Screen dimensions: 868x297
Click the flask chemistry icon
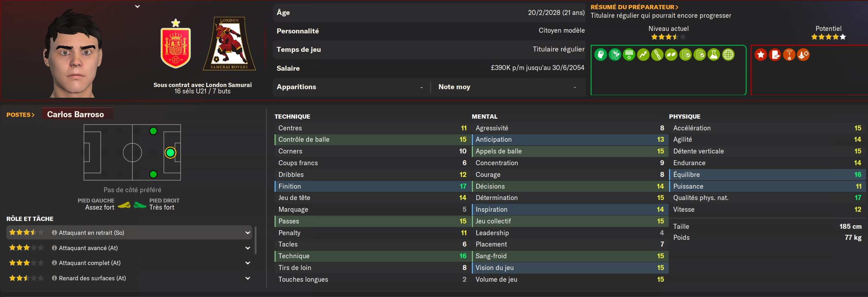tap(714, 55)
